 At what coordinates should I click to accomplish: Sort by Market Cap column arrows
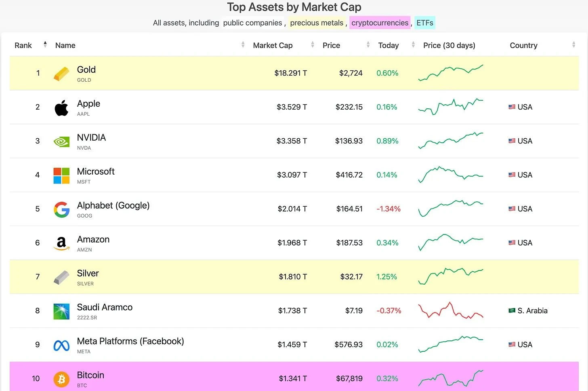click(313, 45)
